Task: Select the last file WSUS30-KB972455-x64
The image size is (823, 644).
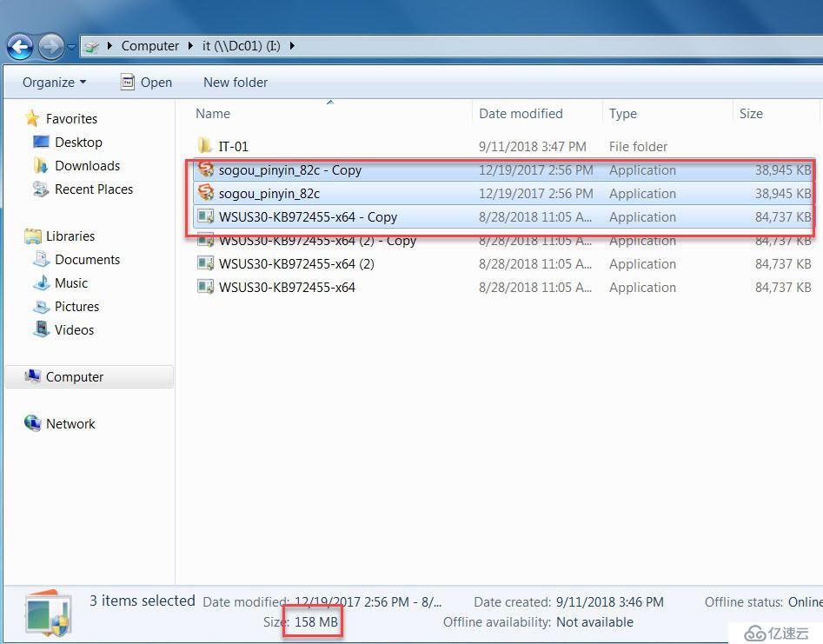Action: [x=287, y=287]
